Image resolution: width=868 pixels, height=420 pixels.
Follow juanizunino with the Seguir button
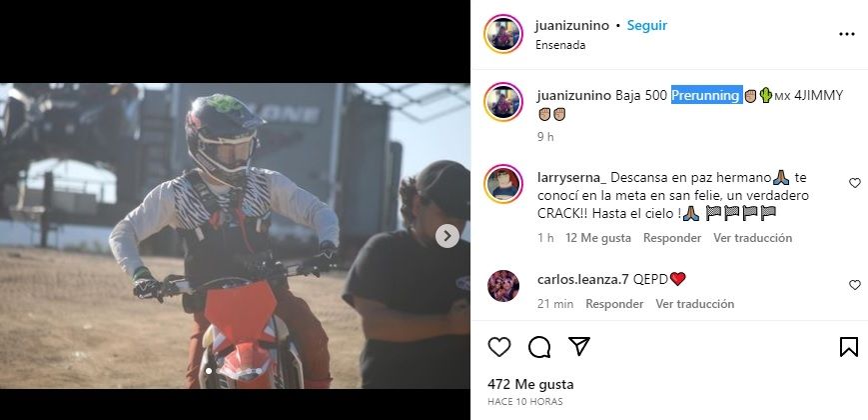[646, 25]
